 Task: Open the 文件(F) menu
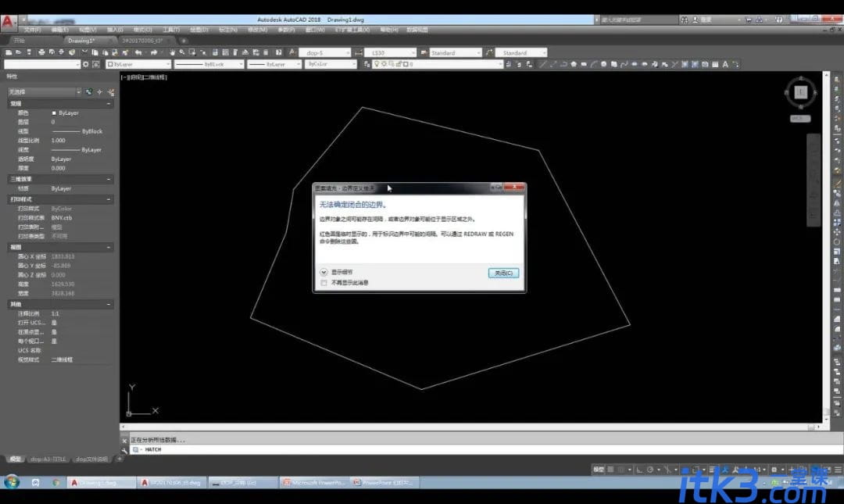tap(32, 30)
